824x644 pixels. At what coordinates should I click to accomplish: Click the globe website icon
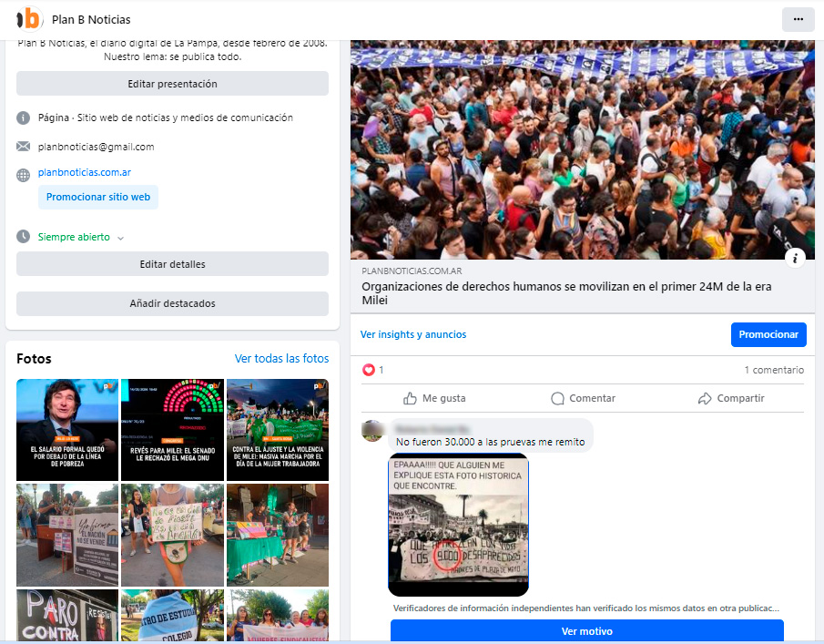(23, 175)
